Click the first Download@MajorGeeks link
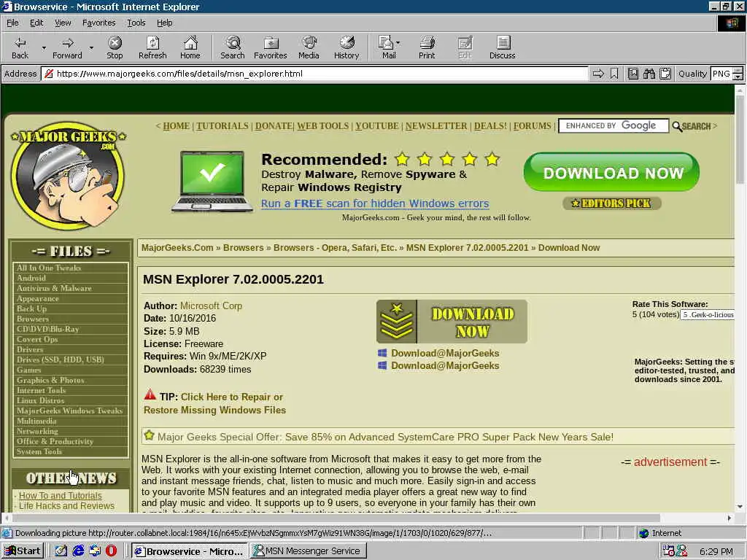The width and height of the screenshot is (747, 560). click(445, 354)
